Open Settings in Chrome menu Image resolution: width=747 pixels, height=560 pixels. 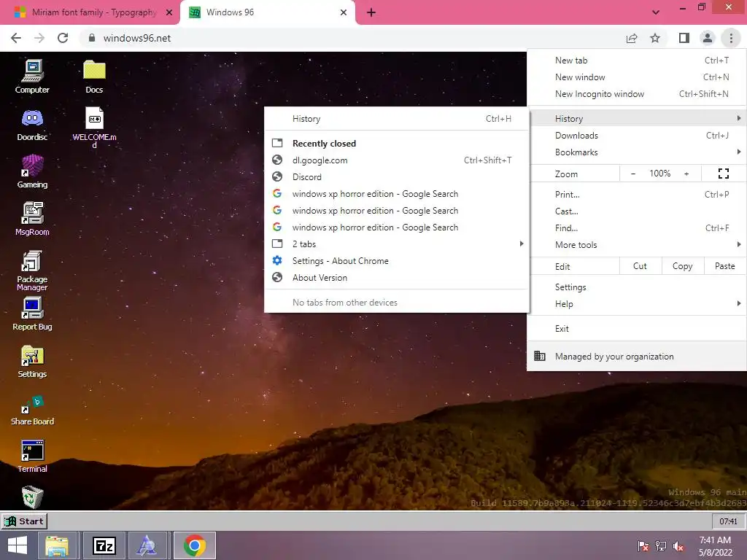pos(636,287)
